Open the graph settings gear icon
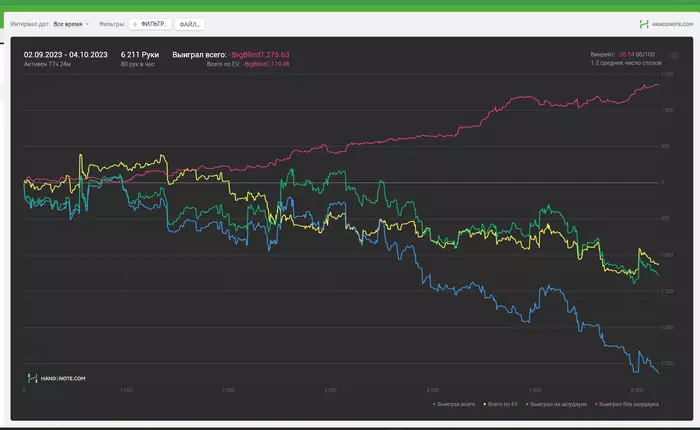 point(674,56)
